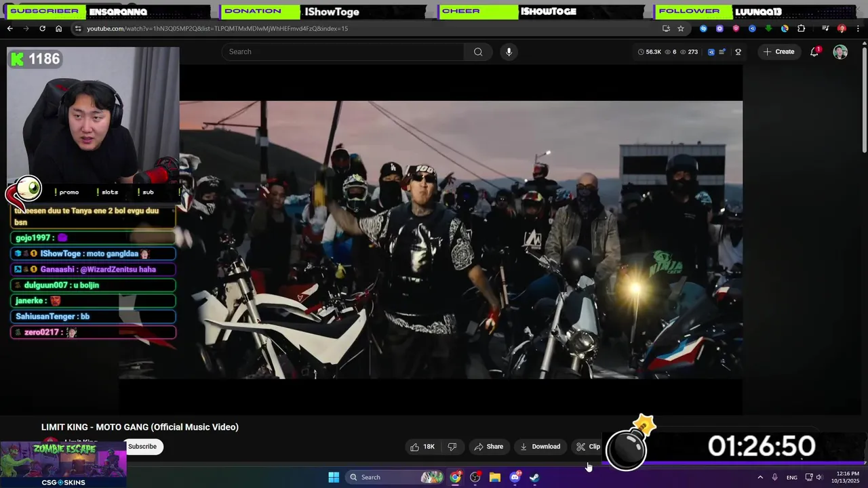The image size is (868, 488).
Task: Open the browser home page
Action: click(x=58, y=28)
